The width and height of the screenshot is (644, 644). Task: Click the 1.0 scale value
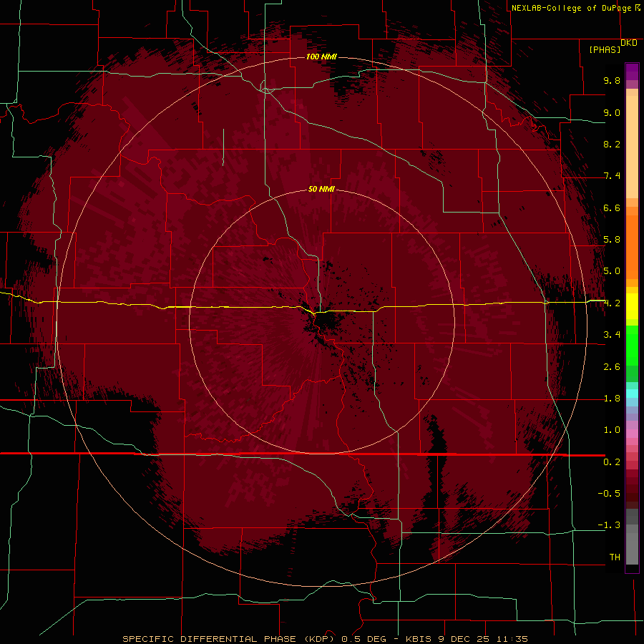[612, 430]
